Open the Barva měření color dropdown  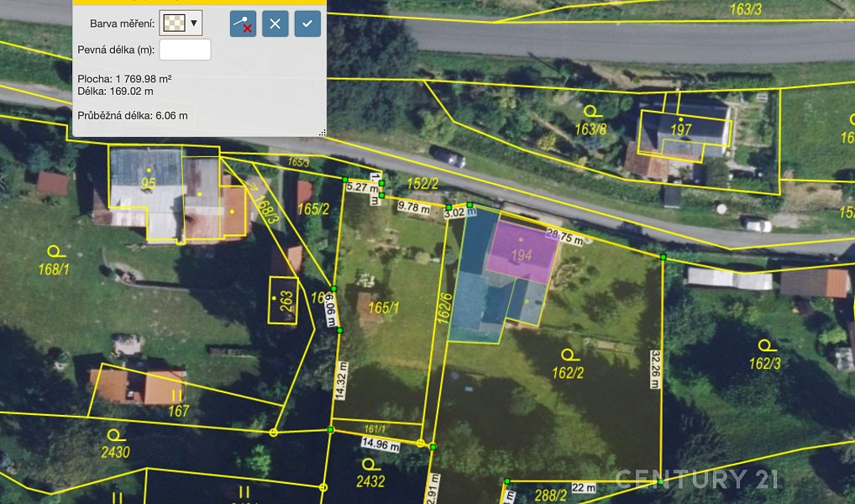181,24
